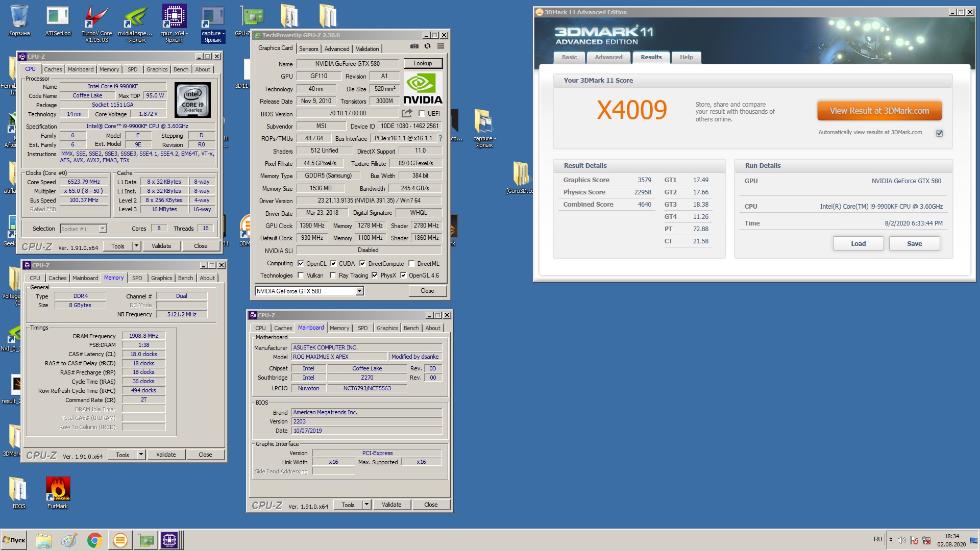Click Load button in 3DMark Run Details
980x551 pixels.
tap(858, 243)
